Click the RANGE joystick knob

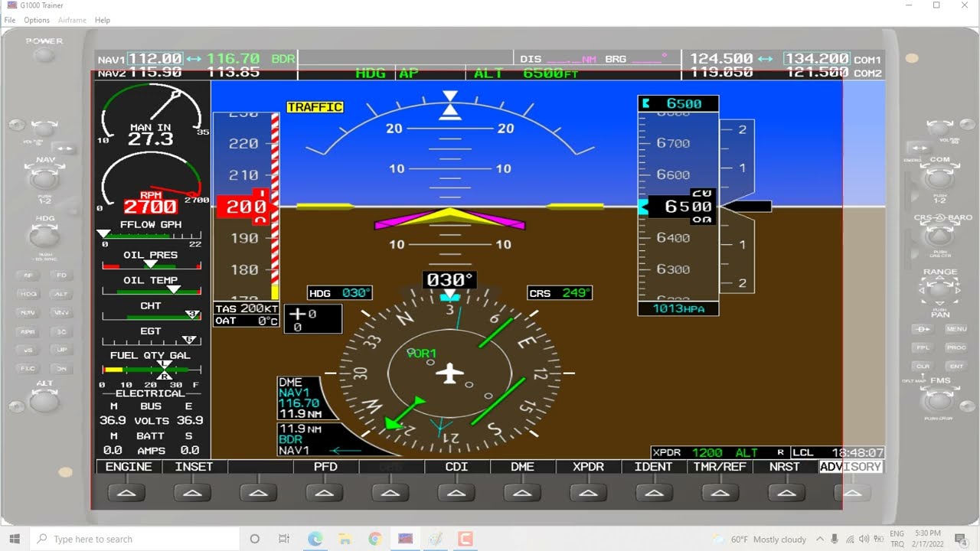click(x=939, y=292)
